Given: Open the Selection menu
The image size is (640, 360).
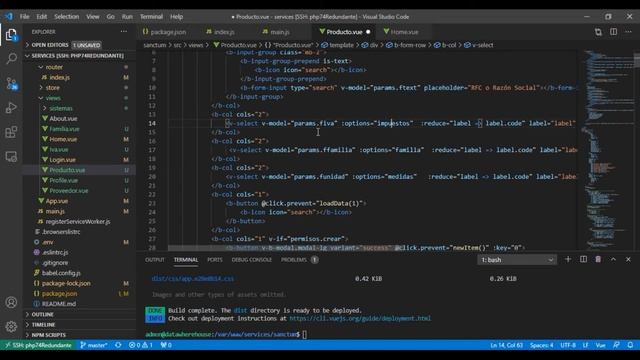Looking at the screenshot, I should click(x=67, y=17).
